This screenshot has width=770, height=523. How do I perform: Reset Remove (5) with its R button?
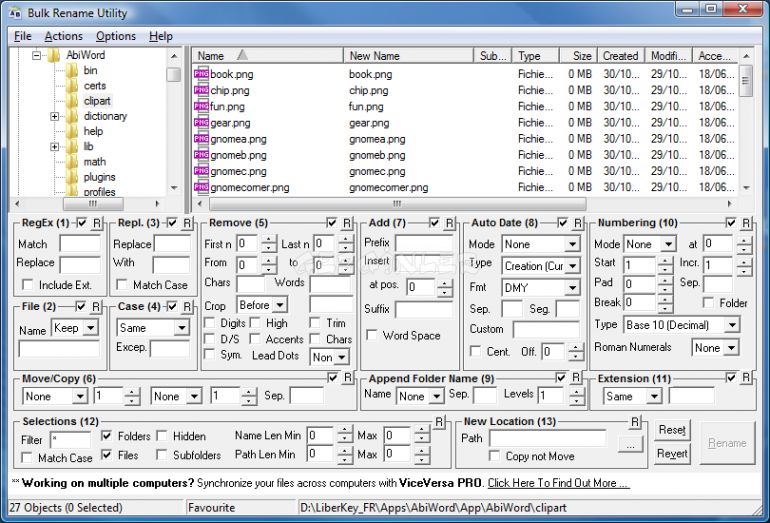(347, 223)
